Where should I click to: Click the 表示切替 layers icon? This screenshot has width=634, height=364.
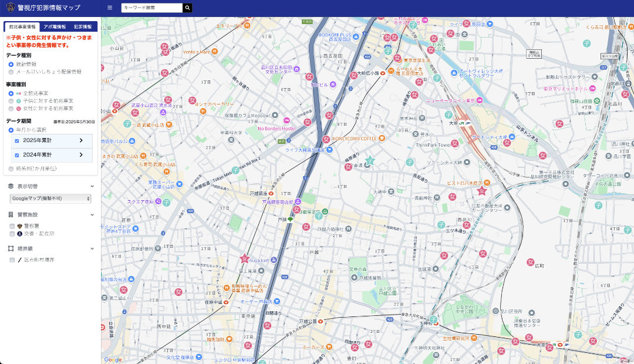[11, 187]
